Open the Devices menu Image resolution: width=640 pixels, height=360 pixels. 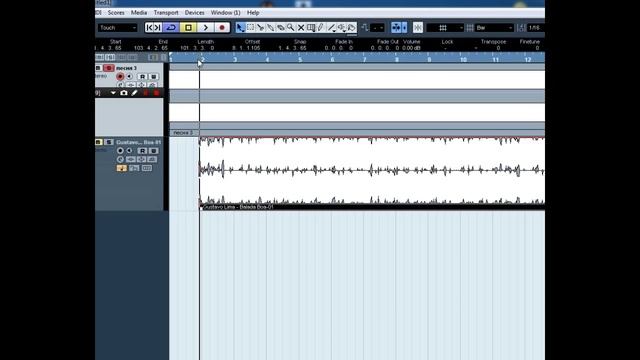click(194, 13)
